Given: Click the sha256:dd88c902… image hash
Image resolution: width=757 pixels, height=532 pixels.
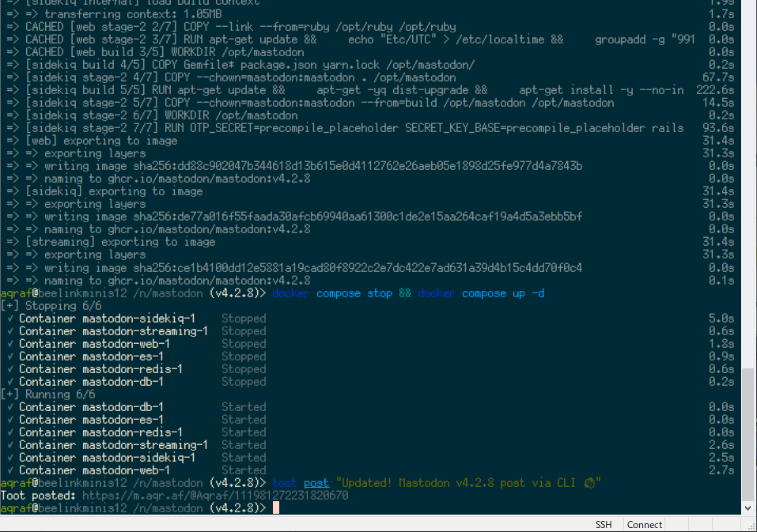Looking at the screenshot, I should (358, 166).
